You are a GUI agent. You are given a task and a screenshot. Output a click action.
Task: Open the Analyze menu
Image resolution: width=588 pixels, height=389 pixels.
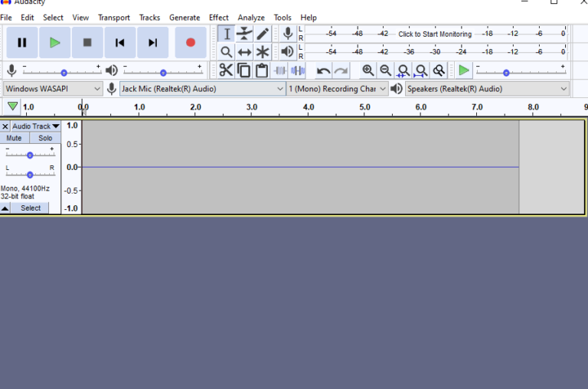[x=251, y=18]
